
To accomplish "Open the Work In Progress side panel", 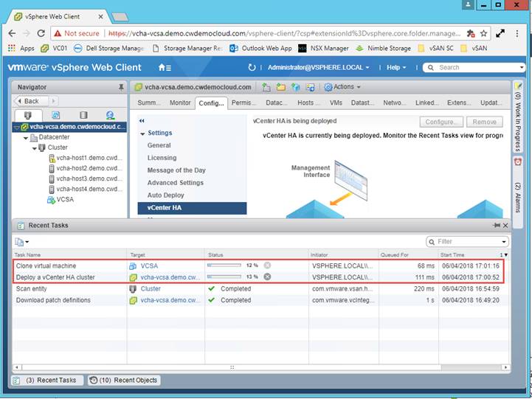I will 518,117.
